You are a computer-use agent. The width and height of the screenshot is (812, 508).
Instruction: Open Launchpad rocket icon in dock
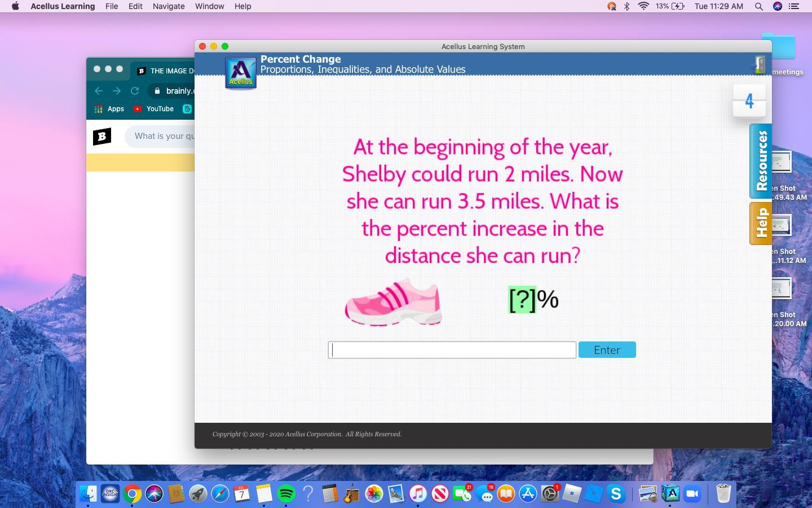pyautogui.click(x=198, y=494)
